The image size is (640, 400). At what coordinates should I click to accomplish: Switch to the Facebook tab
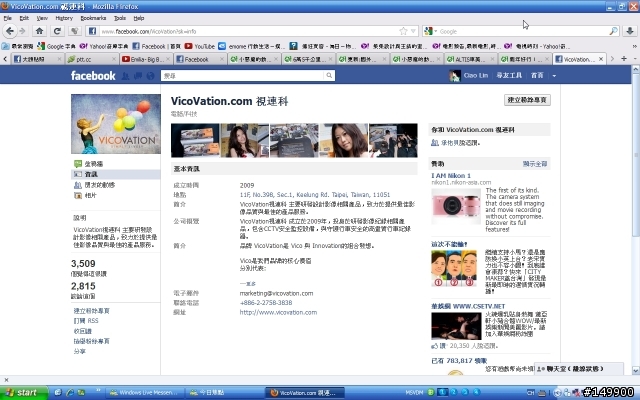(200, 59)
